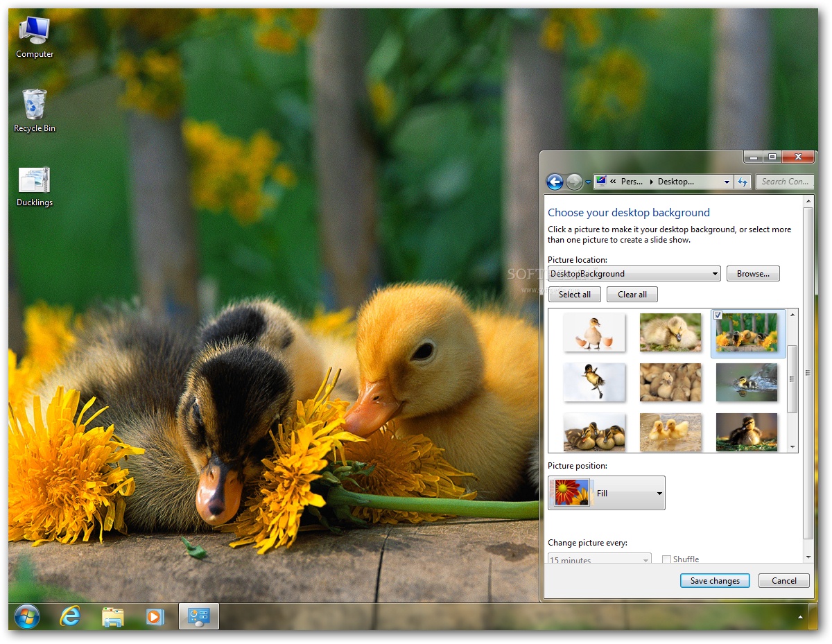Click the picture list scrollbar thumb
Screen dimensions: 832x644
click(x=792, y=378)
